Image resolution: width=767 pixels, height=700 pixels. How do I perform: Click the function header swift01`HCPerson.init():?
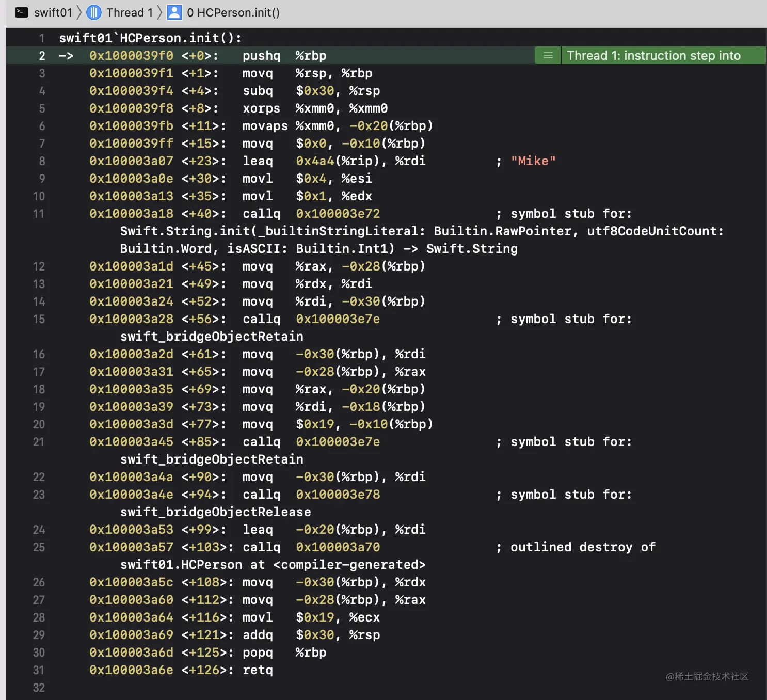(x=150, y=38)
